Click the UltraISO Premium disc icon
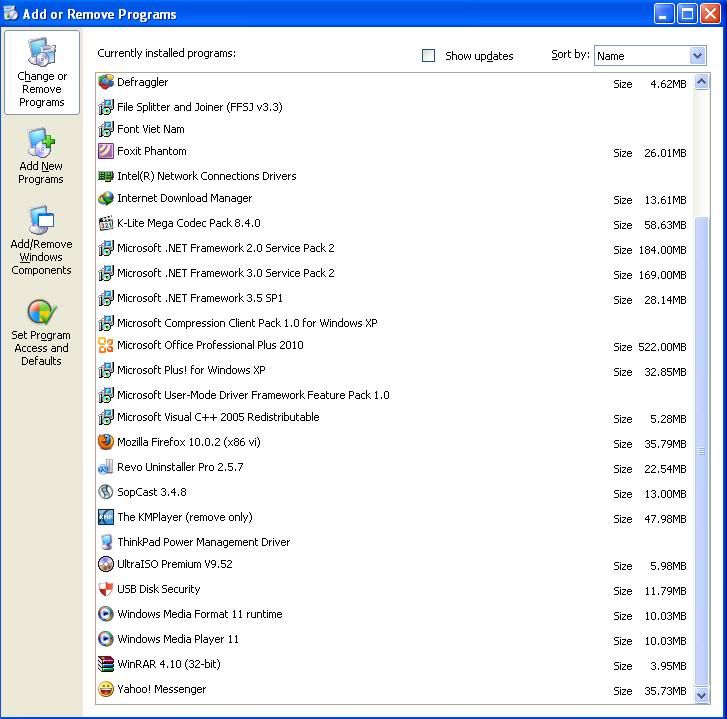 tap(106, 564)
